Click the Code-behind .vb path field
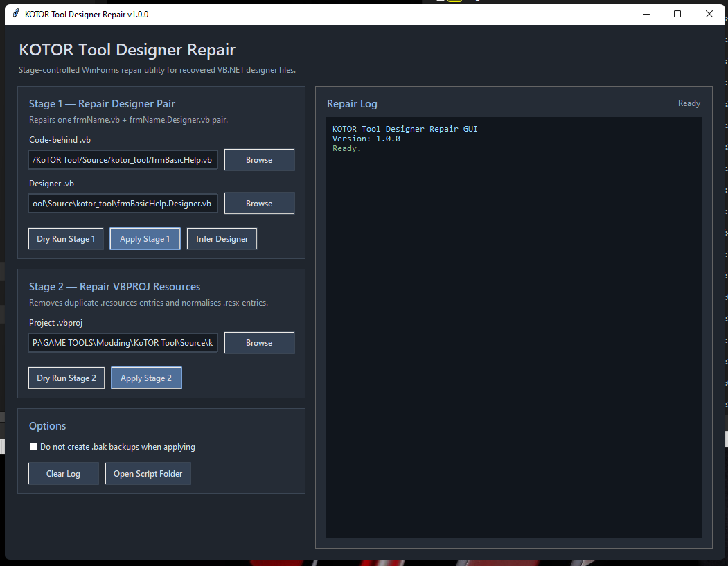Image resolution: width=728 pixels, height=566 pixels. coord(123,160)
